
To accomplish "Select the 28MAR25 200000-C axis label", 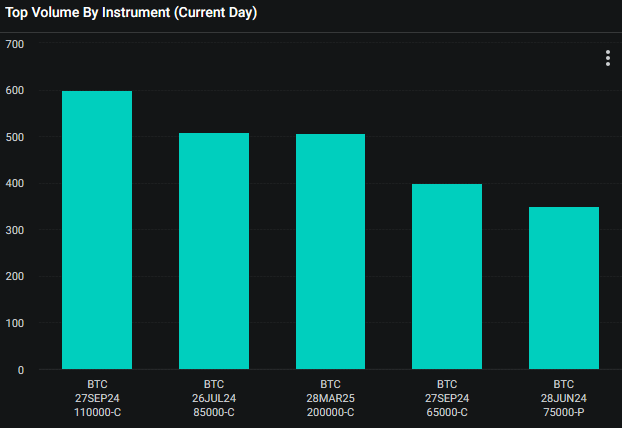I will coord(330,398).
